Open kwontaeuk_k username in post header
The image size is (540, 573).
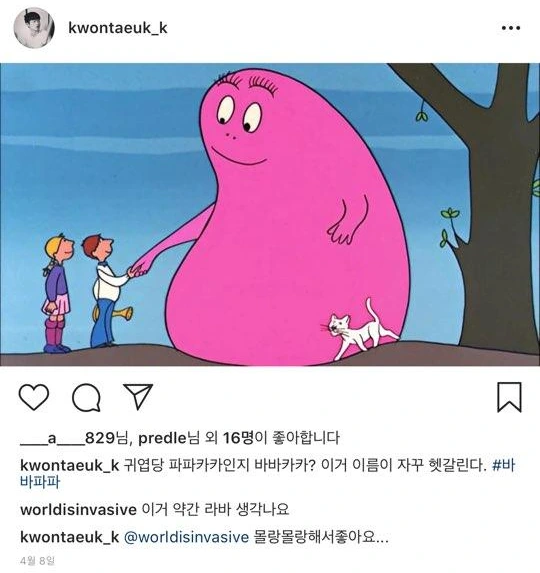[x=118, y=28]
